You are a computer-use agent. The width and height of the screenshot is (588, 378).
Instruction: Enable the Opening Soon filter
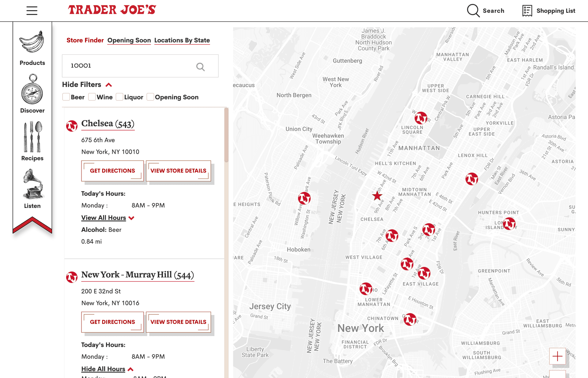click(x=150, y=96)
